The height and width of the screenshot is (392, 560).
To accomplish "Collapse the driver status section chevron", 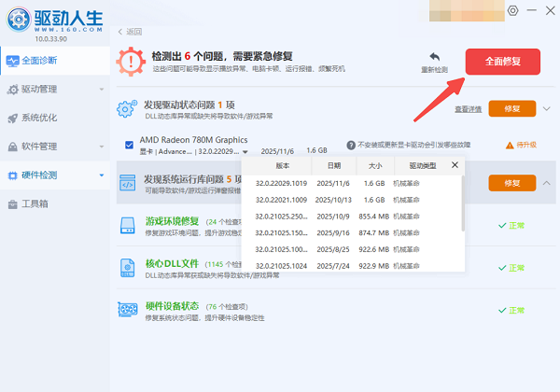I will tap(546, 108).
